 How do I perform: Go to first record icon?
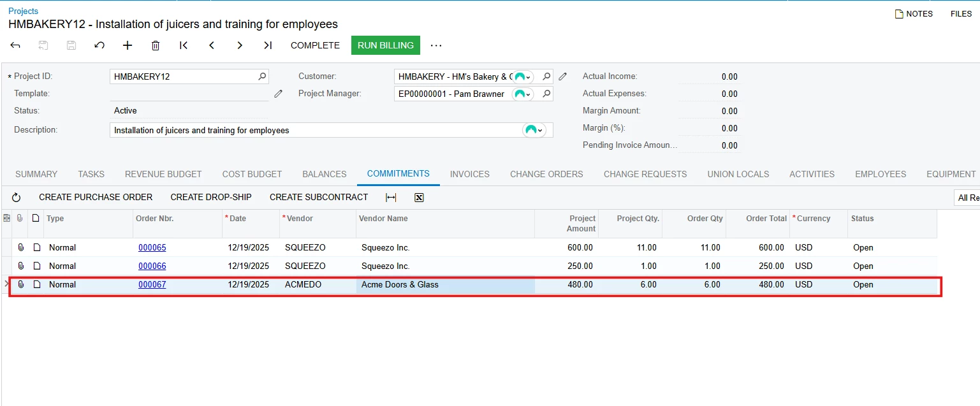[184, 45]
